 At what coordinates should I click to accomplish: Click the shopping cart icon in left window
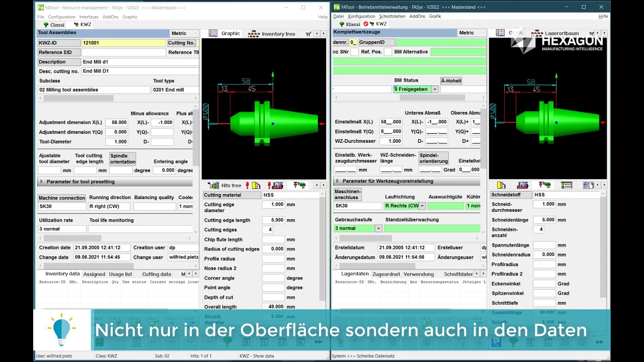pyautogui.click(x=308, y=34)
